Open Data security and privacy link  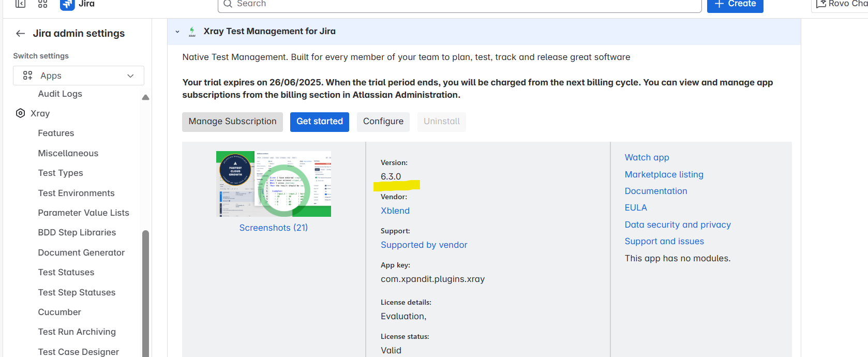pyautogui.click(x=678, y=225)
